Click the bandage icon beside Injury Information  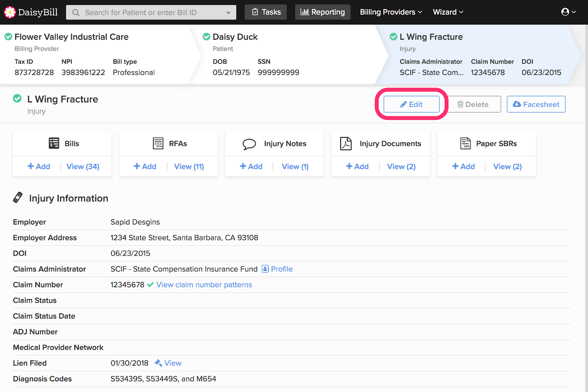[18, 197]
